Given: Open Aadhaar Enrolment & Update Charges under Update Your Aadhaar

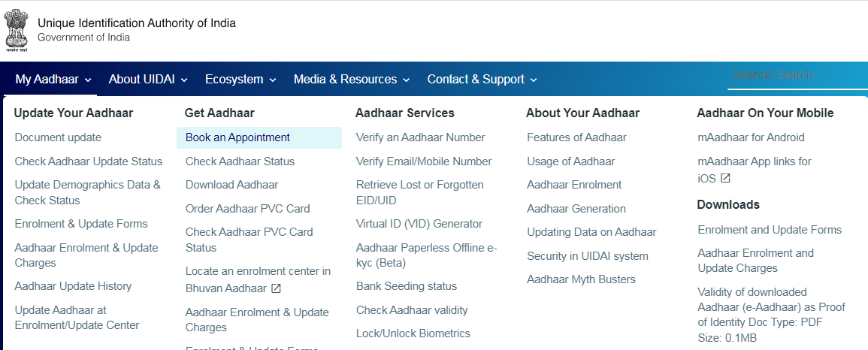Looking at the screenshot, I should (x=86, y=255).
